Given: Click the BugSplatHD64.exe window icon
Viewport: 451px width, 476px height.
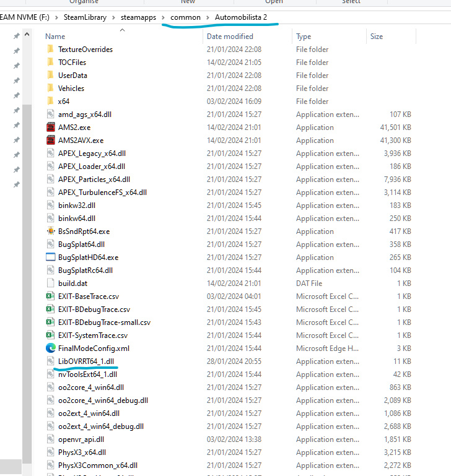Looking at the screenshot, I should tap(50, 257).
